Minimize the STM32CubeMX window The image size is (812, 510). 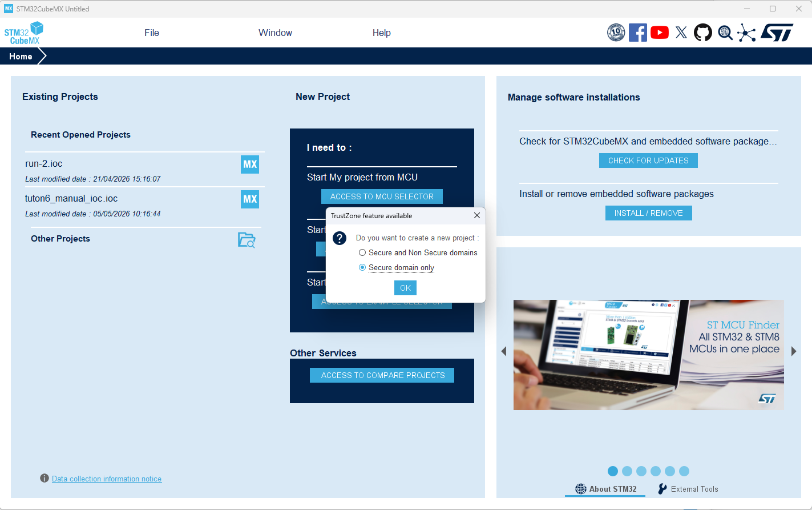pos(747,9)
